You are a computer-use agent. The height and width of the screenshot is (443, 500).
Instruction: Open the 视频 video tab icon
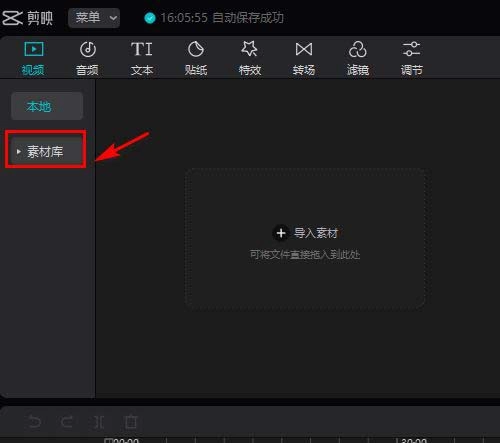pyautogui.click(x=34, y=49)
